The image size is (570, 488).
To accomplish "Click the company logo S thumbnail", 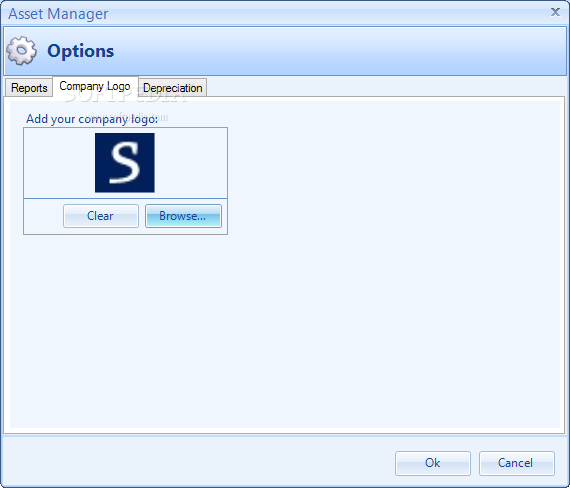I will pos(125,163).
